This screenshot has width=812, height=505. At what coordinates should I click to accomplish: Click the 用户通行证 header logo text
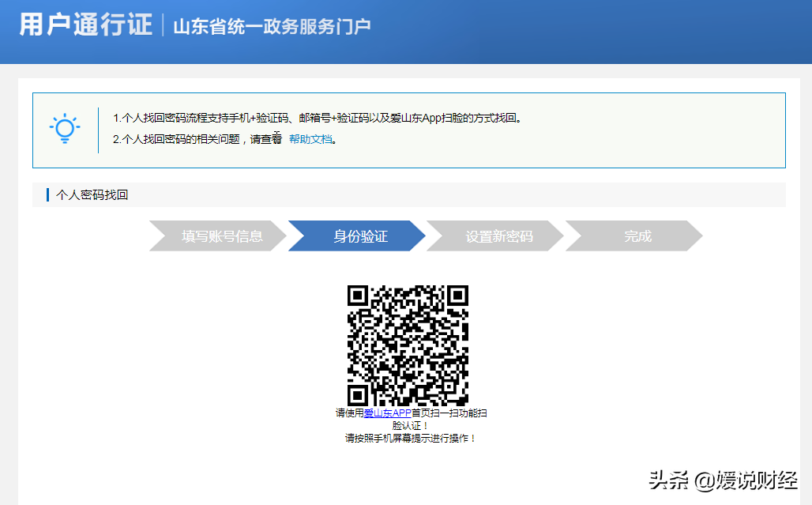coord(86,24)
